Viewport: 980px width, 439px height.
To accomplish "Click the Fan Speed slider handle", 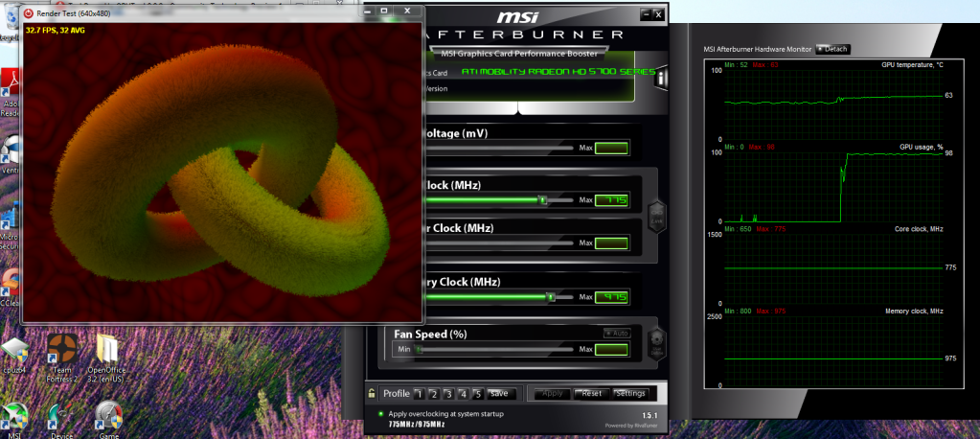I will [419, 350].
